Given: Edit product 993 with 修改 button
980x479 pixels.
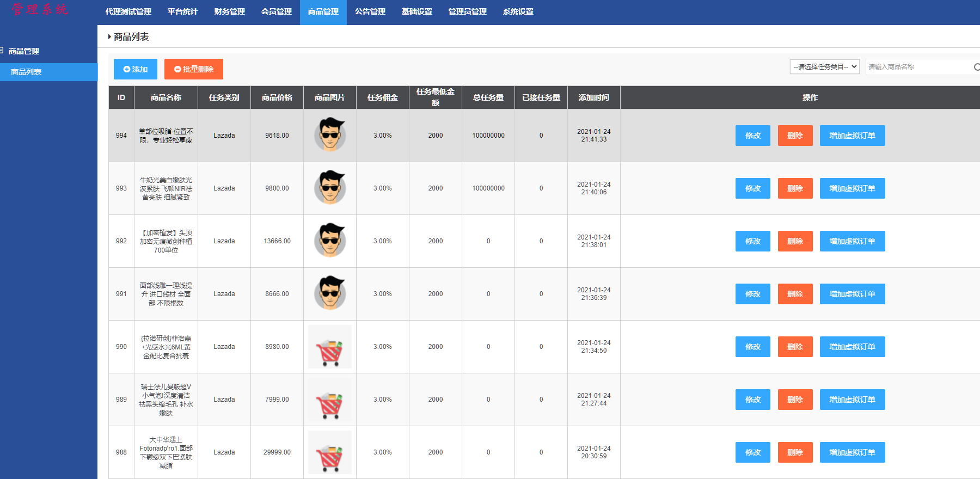Looking at the screenshot, I should (752, 188).
